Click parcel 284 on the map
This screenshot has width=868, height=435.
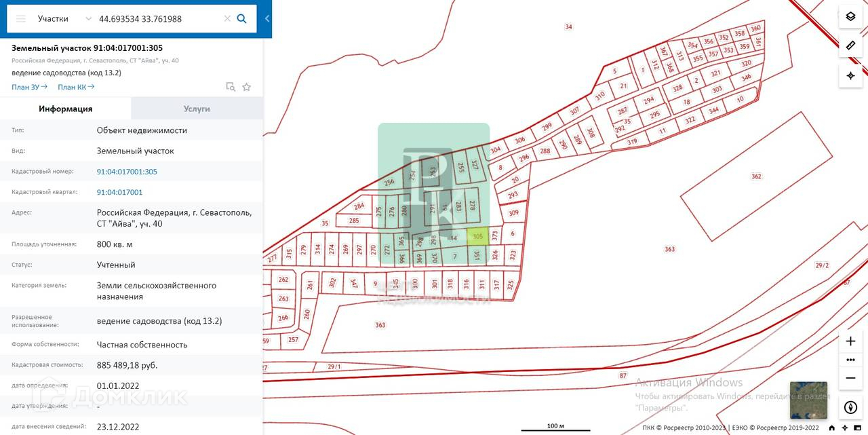pos(359,206)
